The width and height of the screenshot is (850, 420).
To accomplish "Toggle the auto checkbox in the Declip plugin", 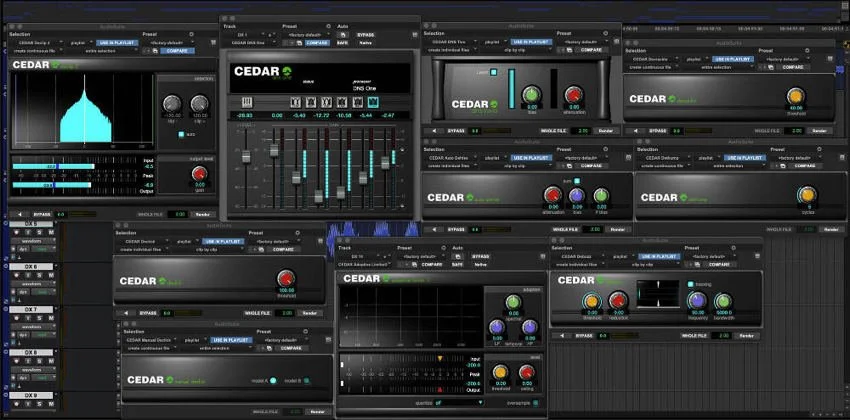I will (181, 134).
